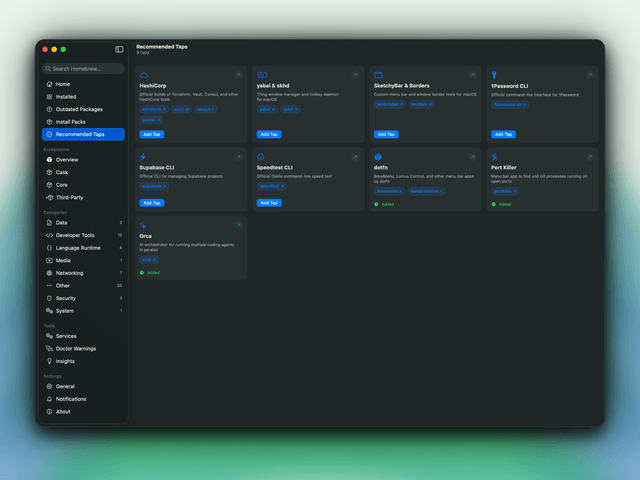Click the lumus-control package tag

click(427, 191)
